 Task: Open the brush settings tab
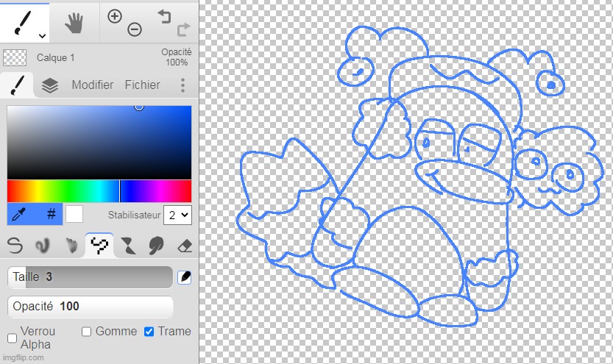point(16,85)
